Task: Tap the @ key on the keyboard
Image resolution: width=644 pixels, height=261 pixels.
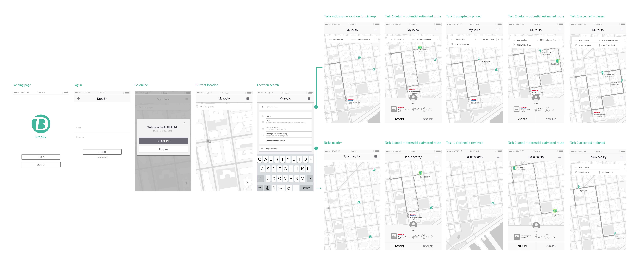Action: coord(289,188)
